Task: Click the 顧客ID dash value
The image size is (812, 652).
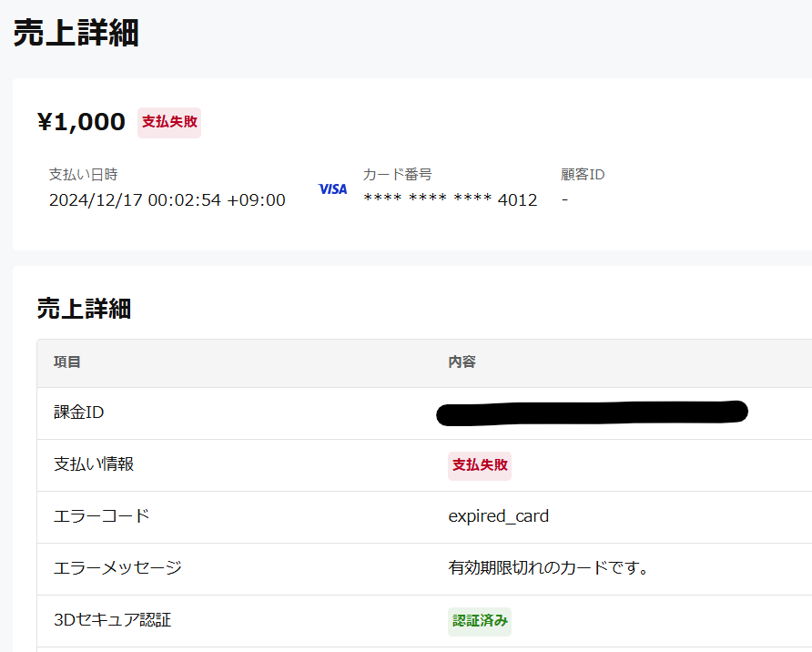Action: (564, 199)
